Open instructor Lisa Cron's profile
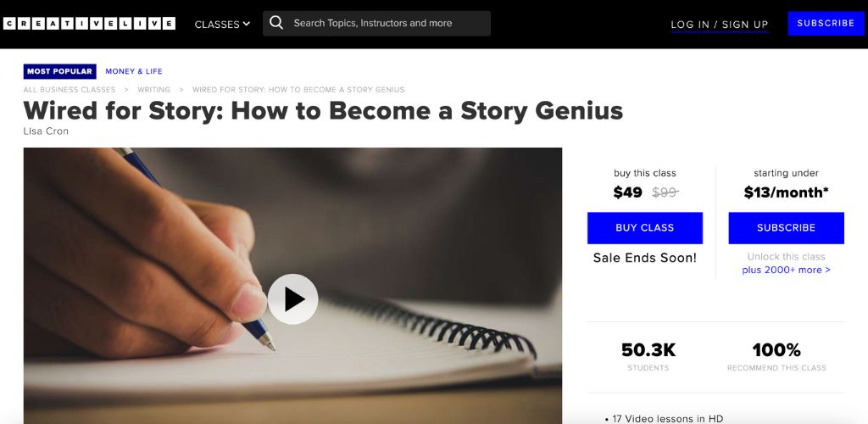The width and height of the screenshot is (868, 424). pos(45,131)
